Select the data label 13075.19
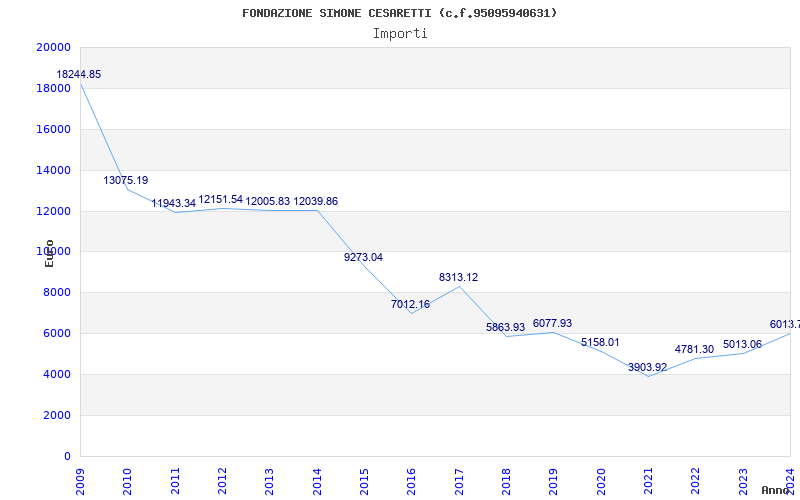 click(x=126, y=180)
